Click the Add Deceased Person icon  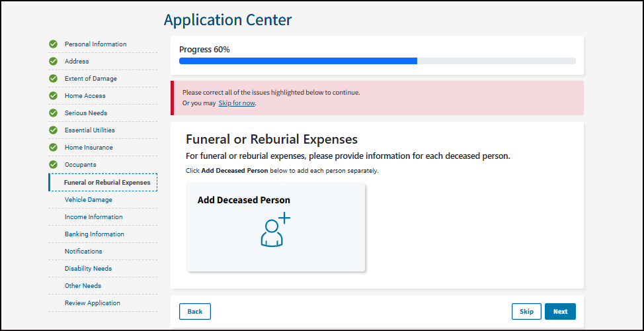pyautogui.click(x=275, y=230)
